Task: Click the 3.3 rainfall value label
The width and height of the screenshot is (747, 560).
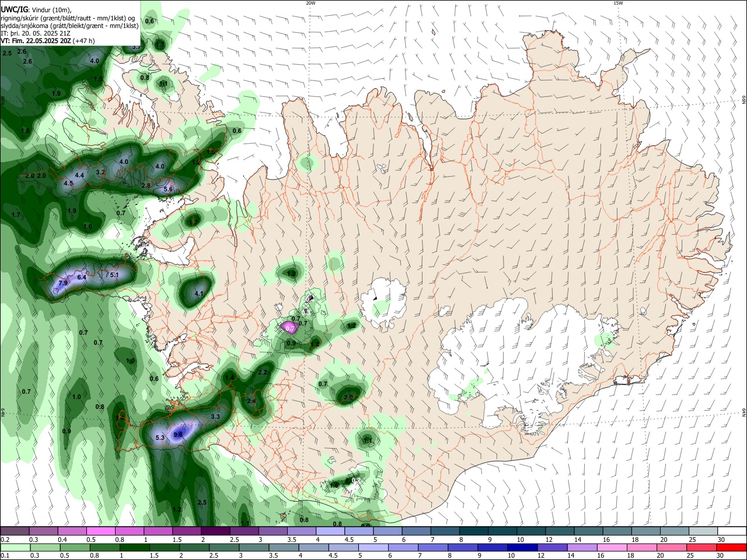Action: coord(215,416)
